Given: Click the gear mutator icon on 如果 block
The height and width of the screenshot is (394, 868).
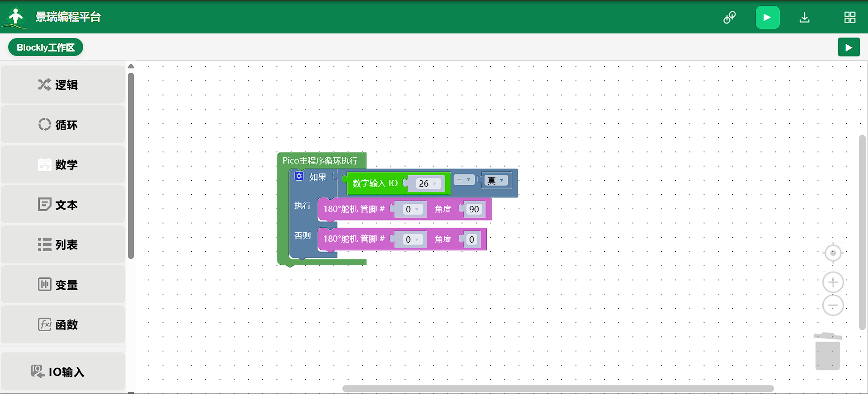Looking at the screenshot, I should [299, 176].
